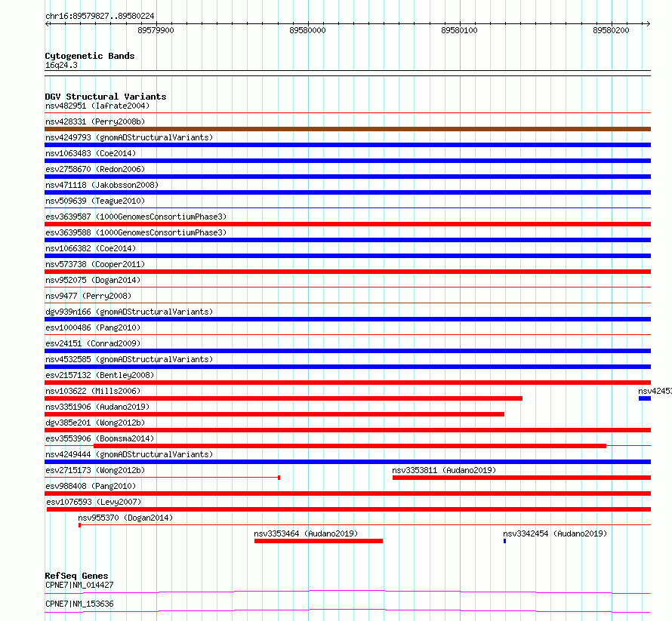Select the 16q24.3 band label

(x=61, y=65)
